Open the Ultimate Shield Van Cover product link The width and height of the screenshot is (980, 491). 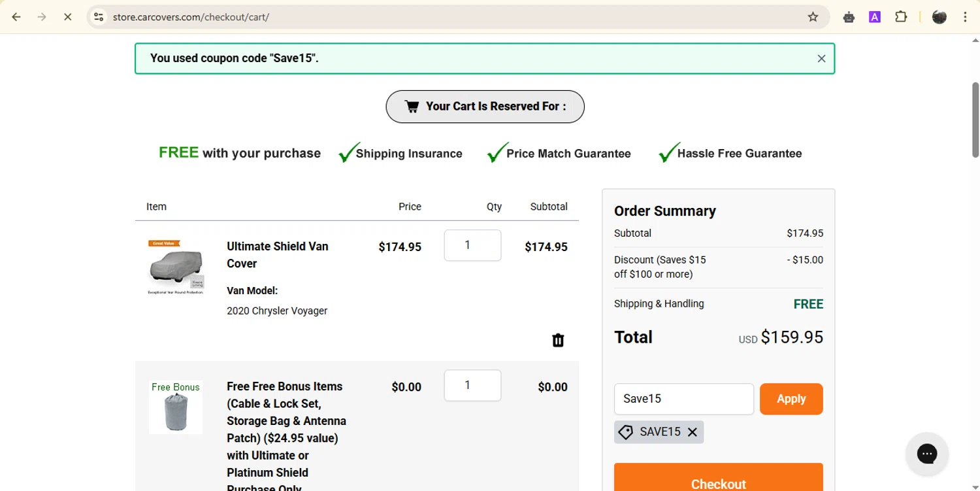[x=278, y=255]
